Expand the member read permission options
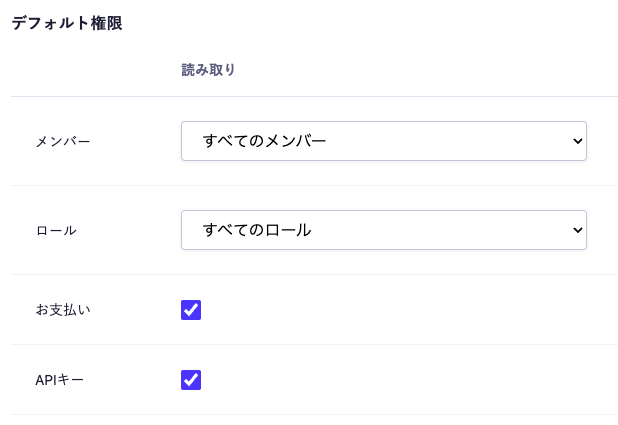The image size is (618, 425). pyautogui.click(x=383, y=141)
